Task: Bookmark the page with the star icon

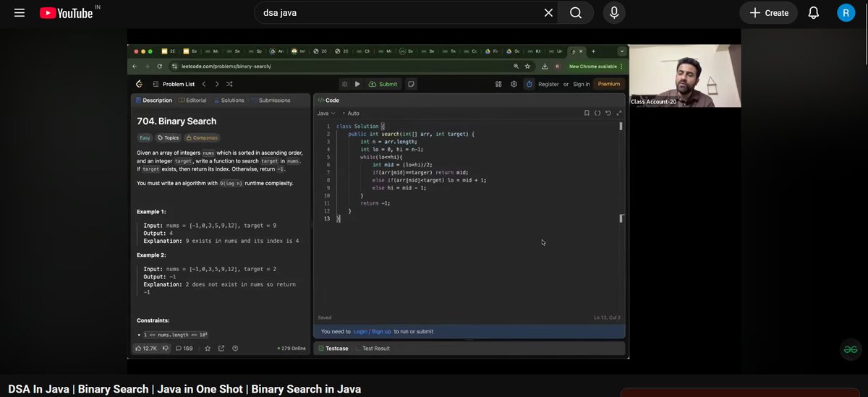Action: [527, 67]
